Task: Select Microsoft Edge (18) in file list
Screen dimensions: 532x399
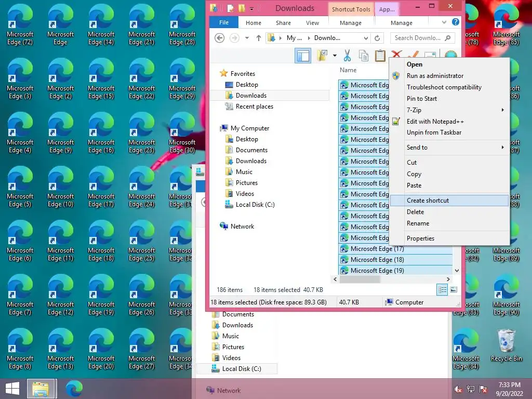Action: point(395,260)
